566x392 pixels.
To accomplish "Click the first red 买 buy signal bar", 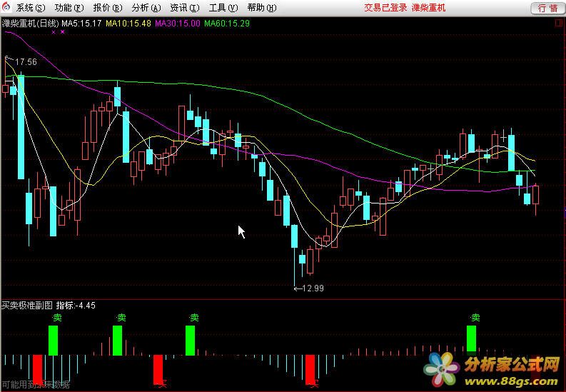I will pos(38,370).
